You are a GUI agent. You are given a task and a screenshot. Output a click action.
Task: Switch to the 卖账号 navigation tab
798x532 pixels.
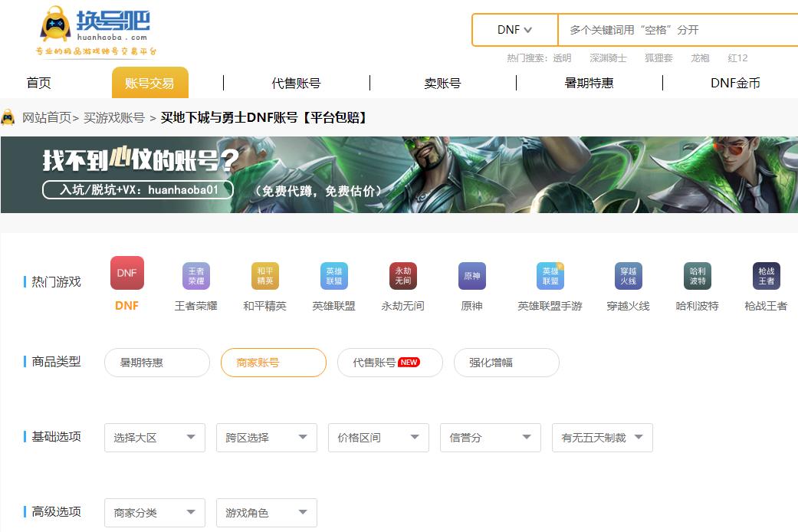point(442,82)
